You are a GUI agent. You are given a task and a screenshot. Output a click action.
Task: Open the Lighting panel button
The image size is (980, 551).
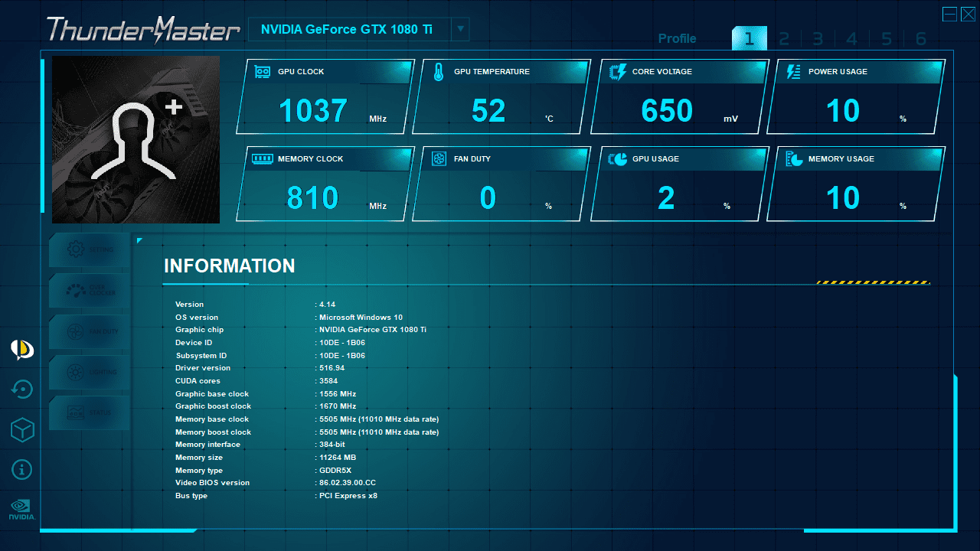tap(90, 372)
